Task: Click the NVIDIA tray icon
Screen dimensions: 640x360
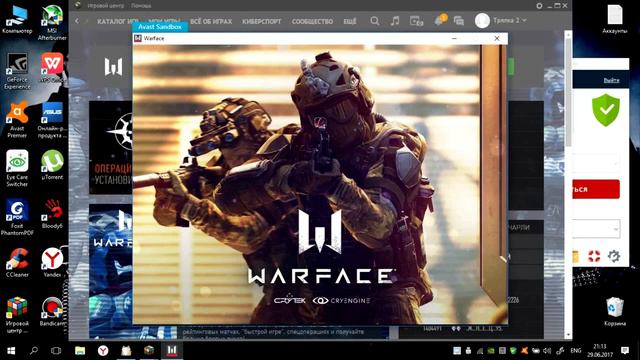Action: pyautogui.click(x=491, y=351)
